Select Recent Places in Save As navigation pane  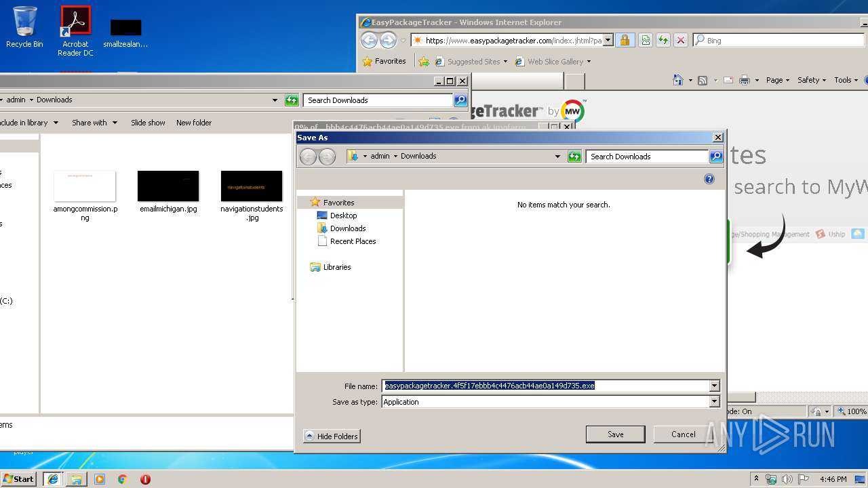pyautogui.click(x=353, y=241)
